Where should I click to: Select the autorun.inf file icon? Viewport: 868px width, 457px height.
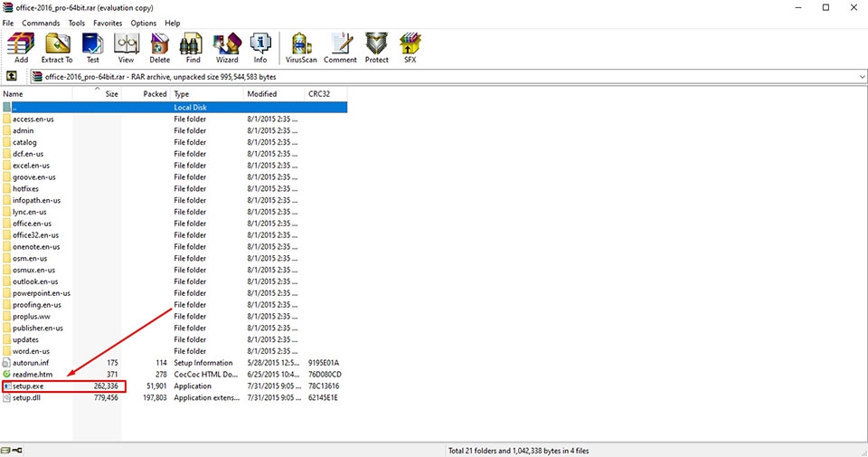click(6, 363)
